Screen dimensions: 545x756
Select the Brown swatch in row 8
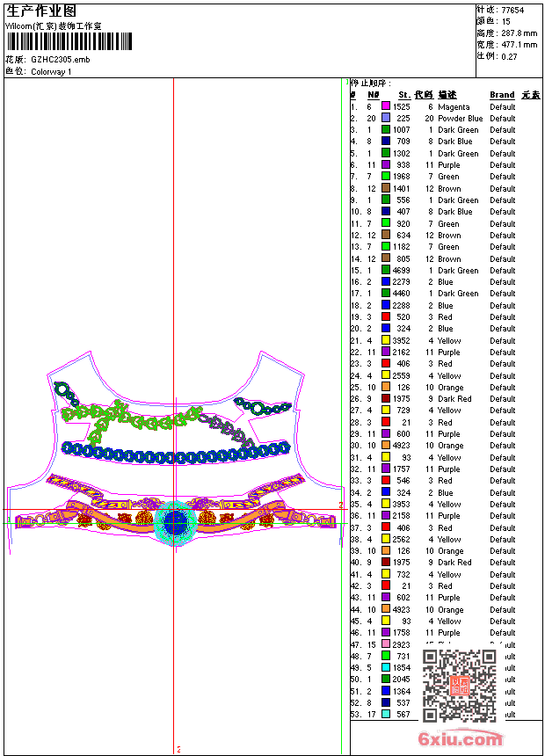pyautogui.click(x=386, y=188)
